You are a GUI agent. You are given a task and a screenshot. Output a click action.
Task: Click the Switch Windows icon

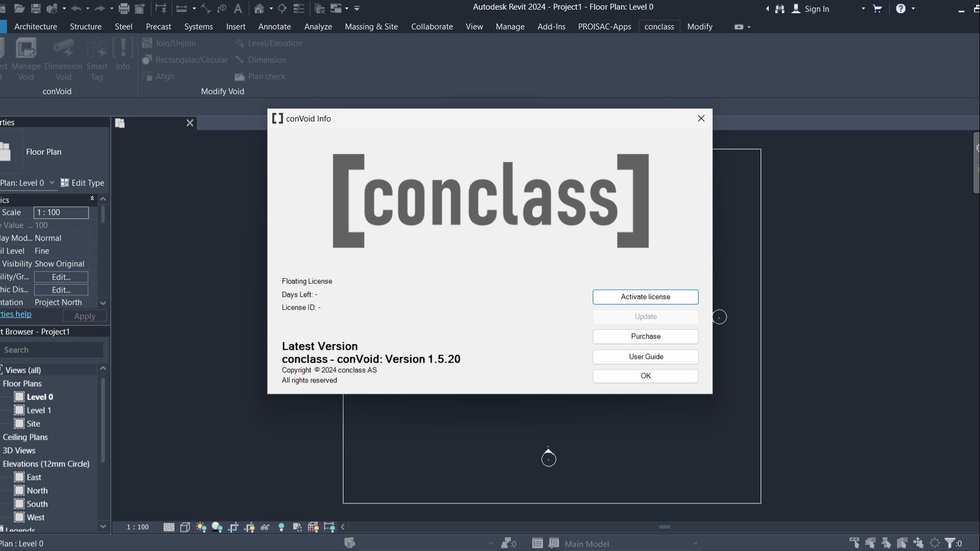[336, 9]
